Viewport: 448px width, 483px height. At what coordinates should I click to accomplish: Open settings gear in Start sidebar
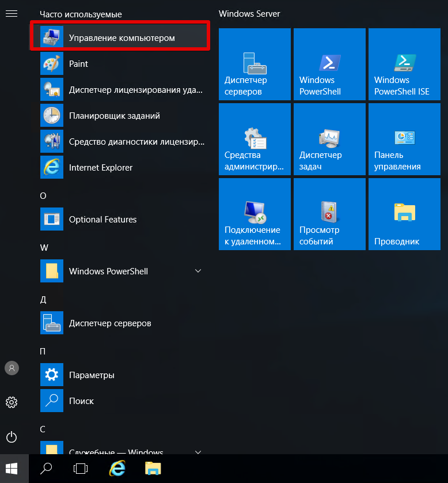[12, 402]
